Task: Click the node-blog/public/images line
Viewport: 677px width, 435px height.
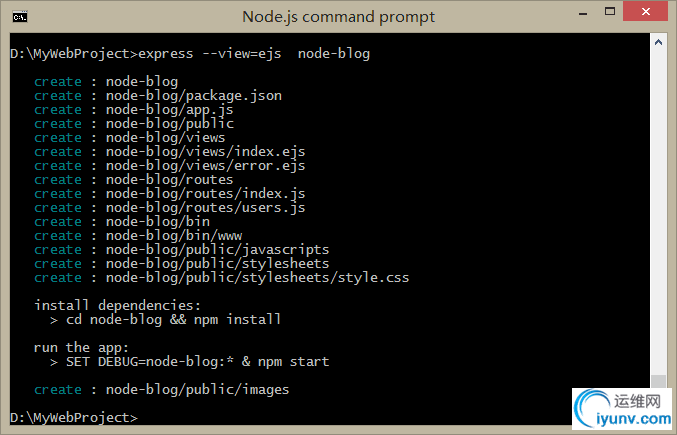Action: tap(161, 390)
